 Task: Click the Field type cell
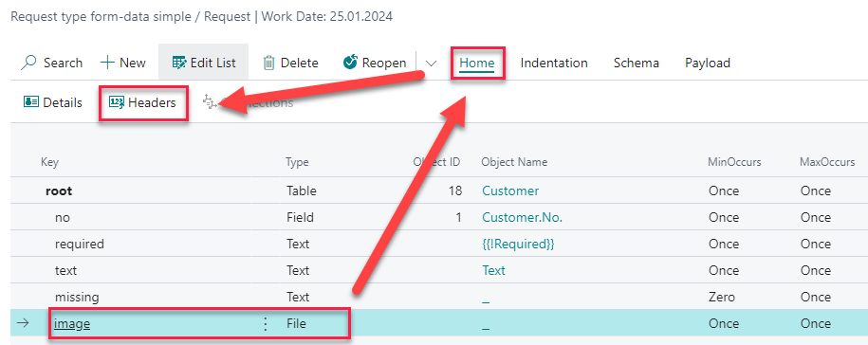[x=300, y=217]
